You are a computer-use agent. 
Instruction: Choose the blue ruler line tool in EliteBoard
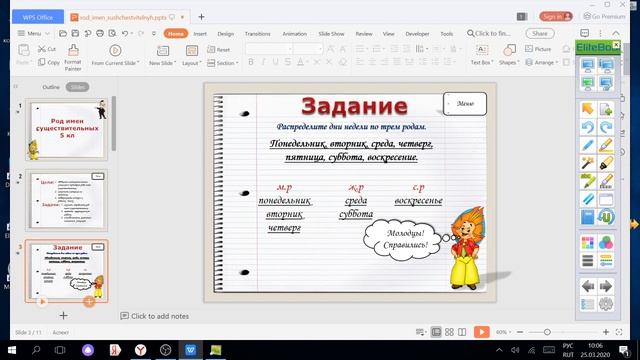(587, 199)
